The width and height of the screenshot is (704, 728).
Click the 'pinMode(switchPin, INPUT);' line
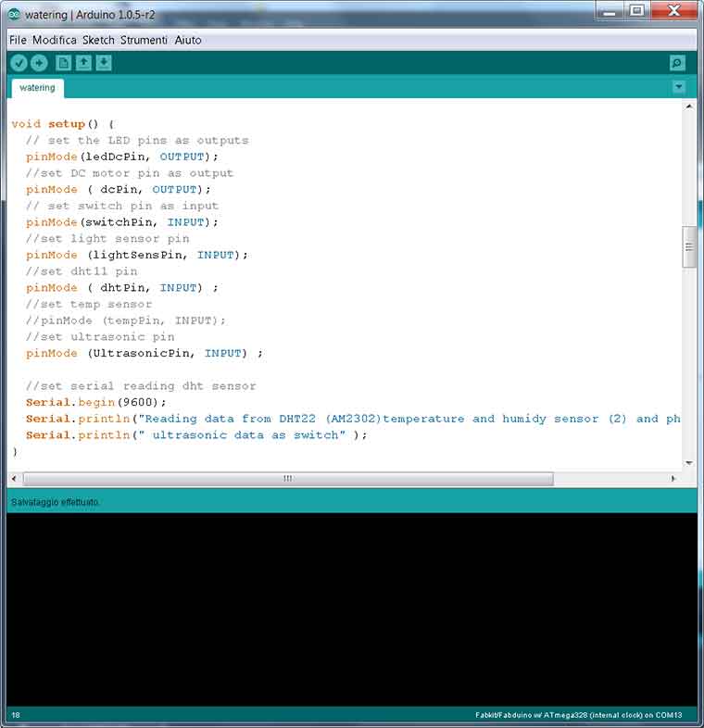[x=122, y=222]
